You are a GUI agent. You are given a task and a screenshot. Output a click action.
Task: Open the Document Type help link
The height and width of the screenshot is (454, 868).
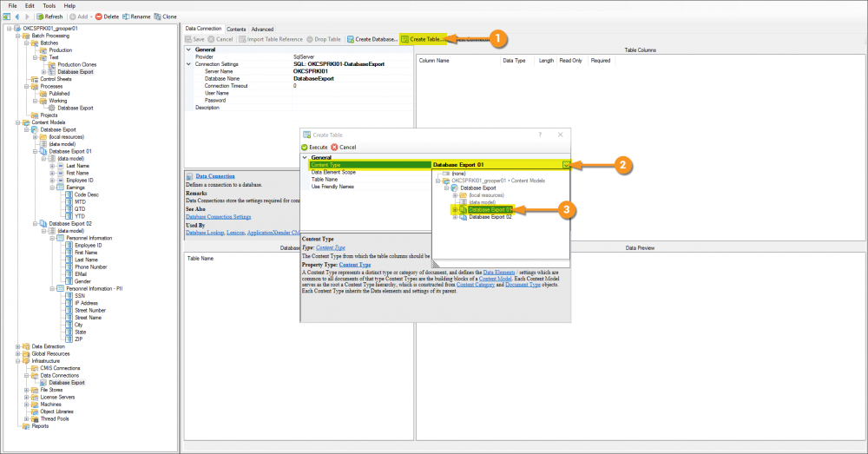click(523, 285)
